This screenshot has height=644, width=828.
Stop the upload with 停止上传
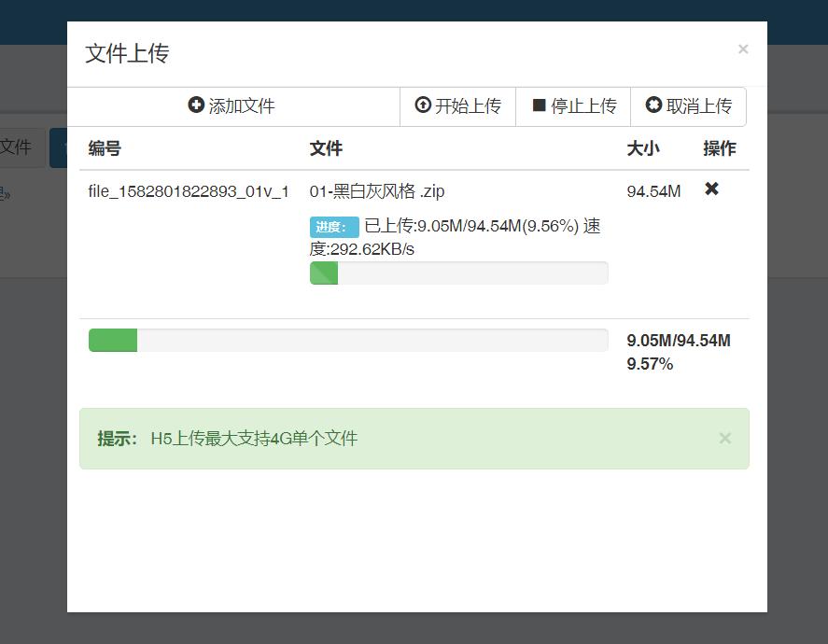click(x=572, y=105)
